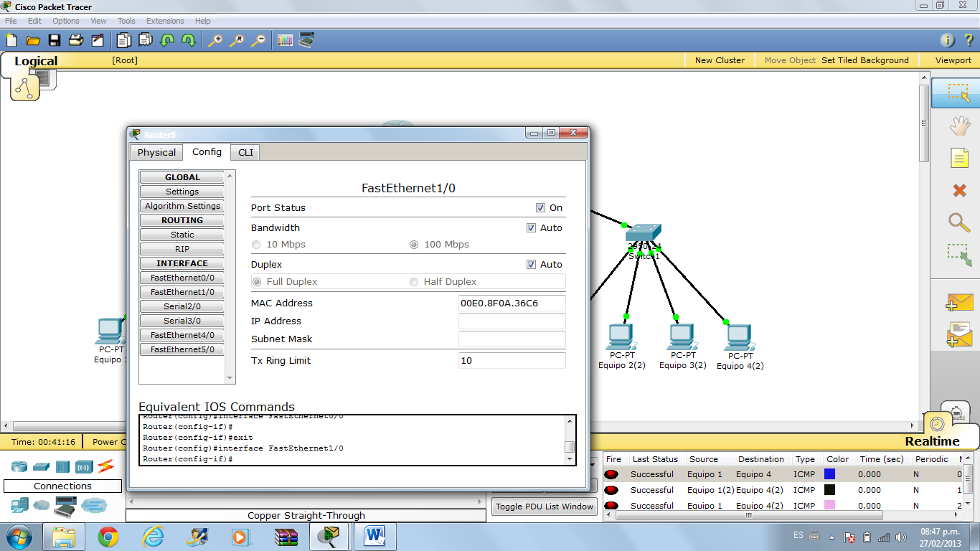Viewport: 980px width, 551px height.
Task: Switch to the CLI tab
Action: [x=245, y=152]
